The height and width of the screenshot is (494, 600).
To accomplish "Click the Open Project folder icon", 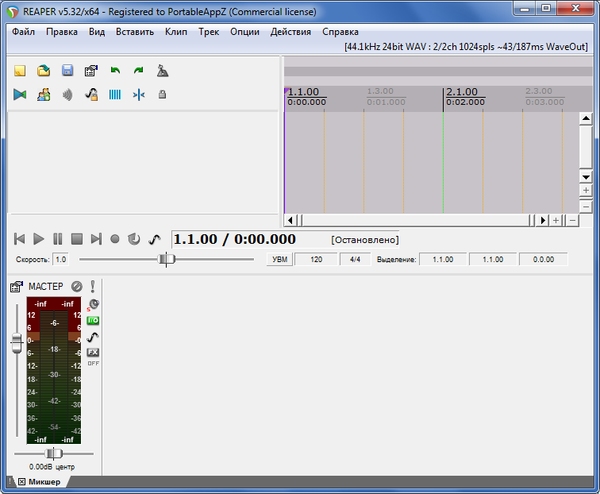I will tap(44, 71).
